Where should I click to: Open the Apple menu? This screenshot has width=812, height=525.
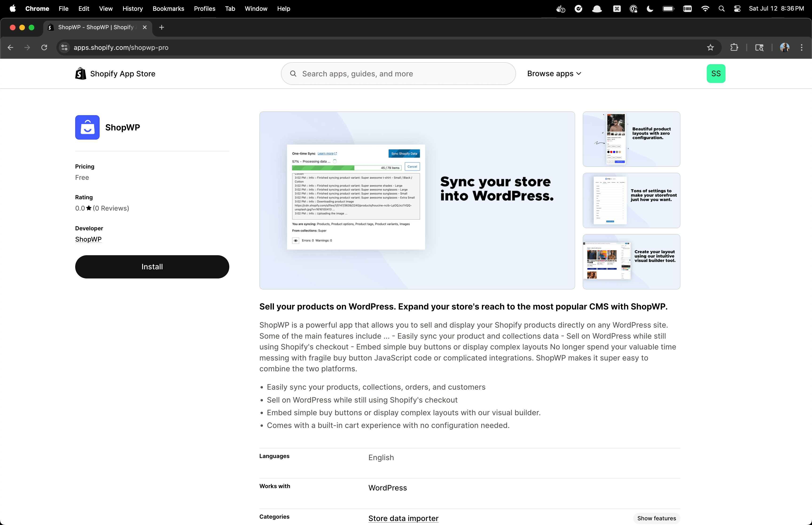[13, 8]
